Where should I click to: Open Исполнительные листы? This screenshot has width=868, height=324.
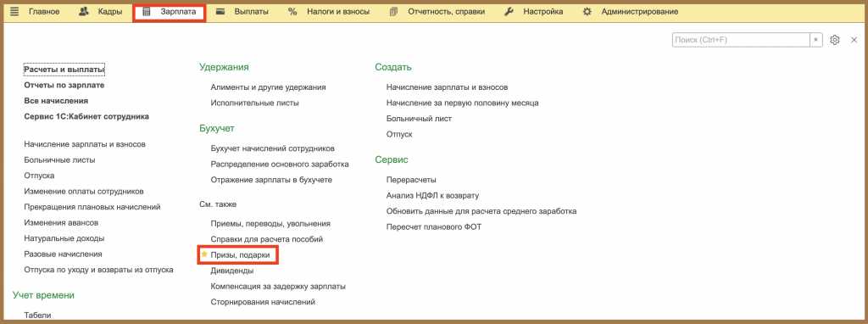coord(255,103)
